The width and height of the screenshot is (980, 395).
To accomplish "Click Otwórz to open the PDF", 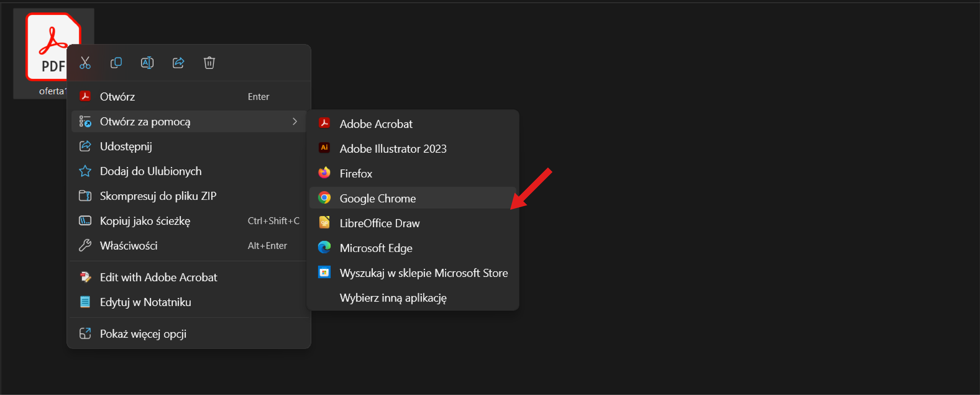I will [117, 97].
